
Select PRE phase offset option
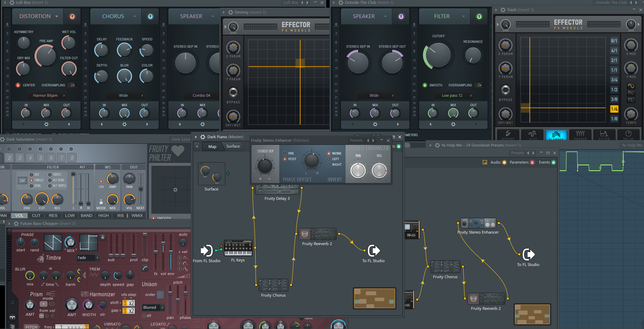(x=285, y=154)
